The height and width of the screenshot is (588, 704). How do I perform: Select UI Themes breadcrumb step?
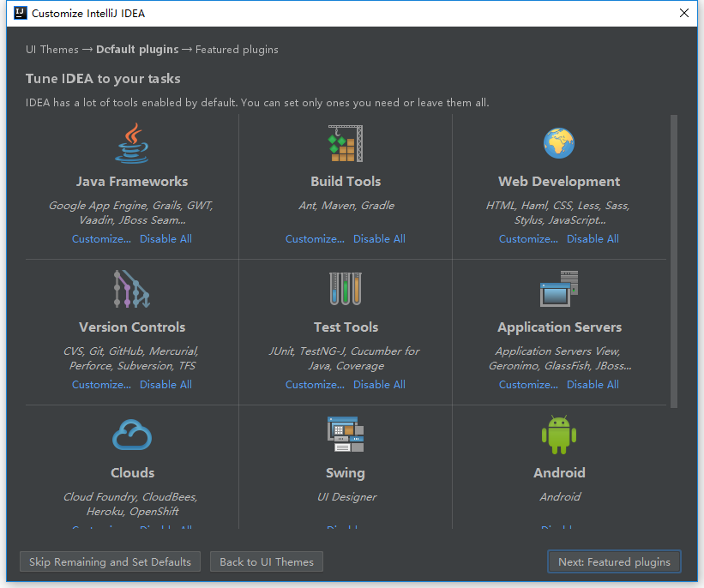(x=52, y=50)
